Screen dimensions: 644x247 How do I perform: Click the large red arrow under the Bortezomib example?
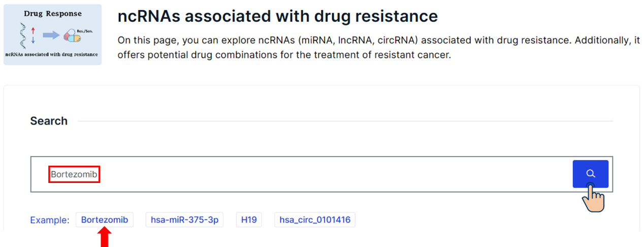coord(104,237)
